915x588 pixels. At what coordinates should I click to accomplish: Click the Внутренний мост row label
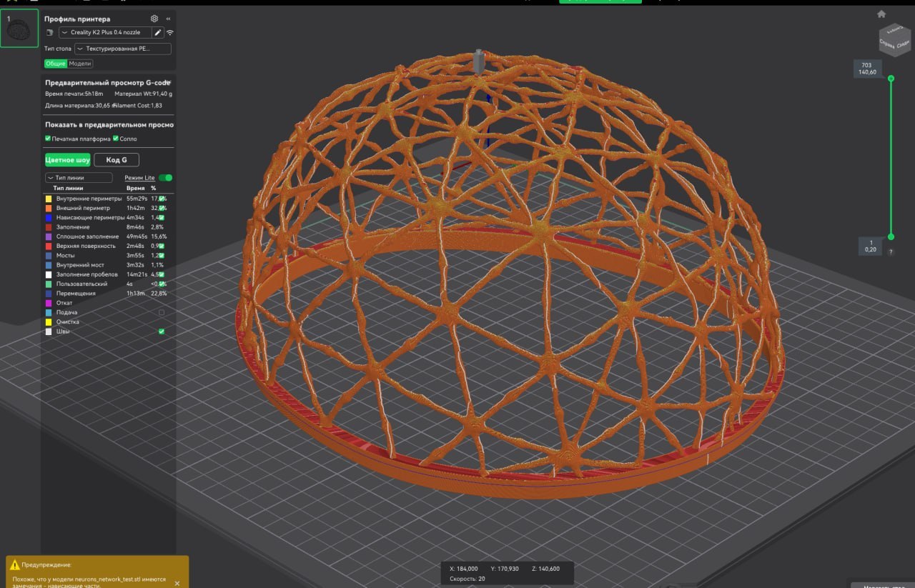pos(81,265)
